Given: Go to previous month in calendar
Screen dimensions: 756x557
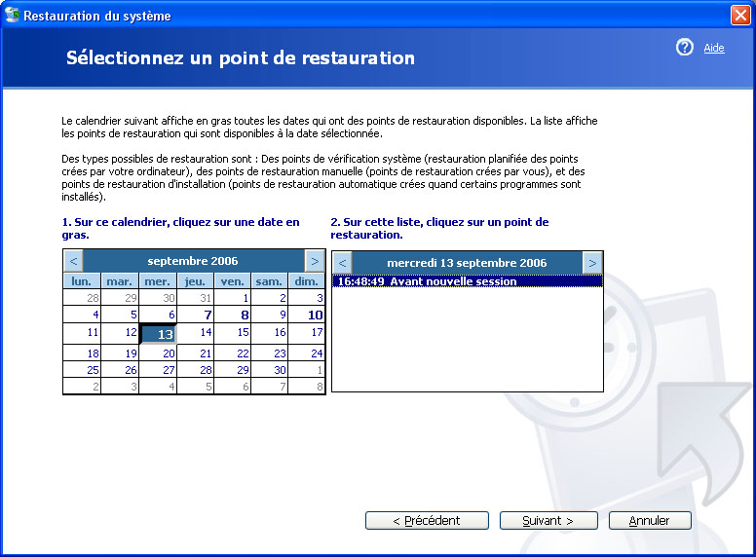Looking at the screenshot, I should click(x=73, y=261).
